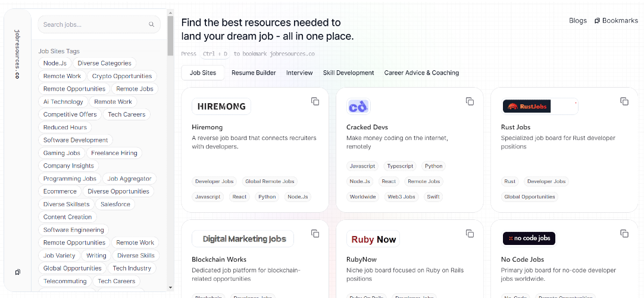Pick the Software Engineering tag
Image resolution: width=644 pixels, height=298 pixels.
pyautogui.click(x=74, y=230)
